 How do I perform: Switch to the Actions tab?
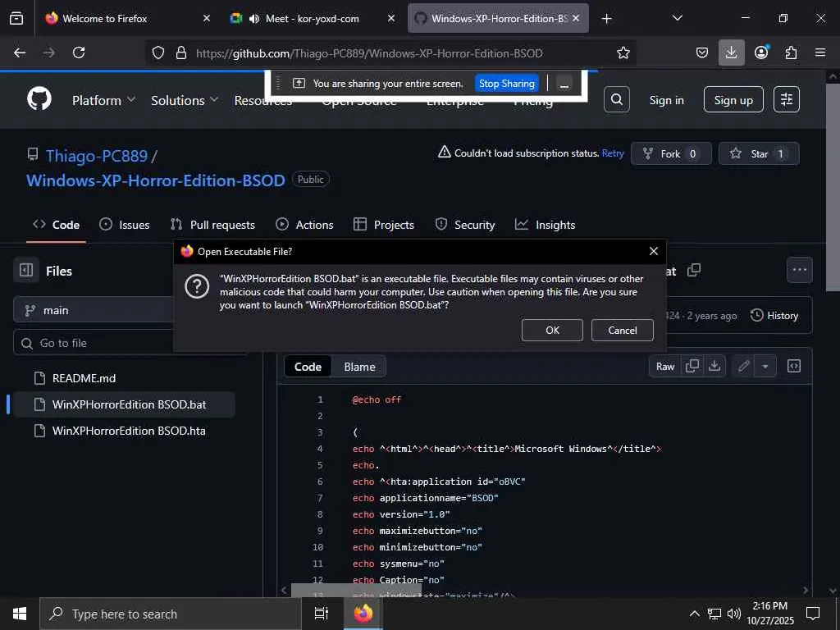(304, 225)
